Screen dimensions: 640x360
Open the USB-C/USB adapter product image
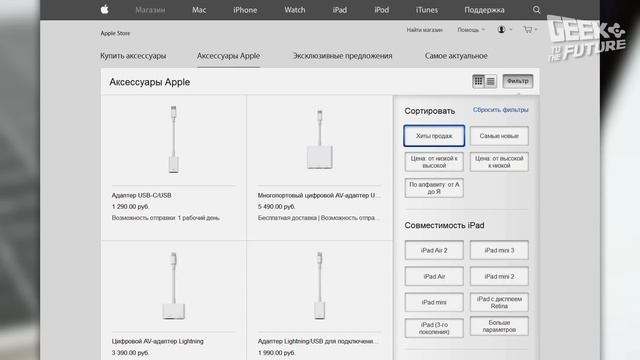click(x=173, y=139)
